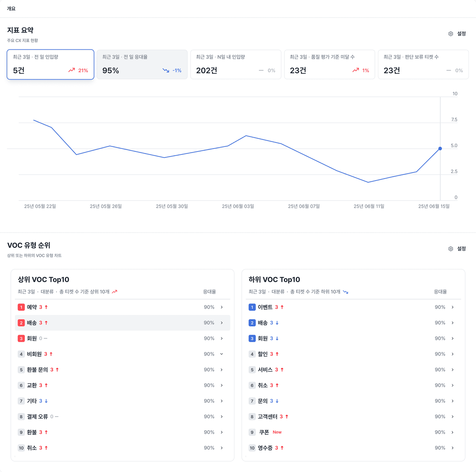476x472 pixels.
Task: Click the blue downward trend icon showing -1%
Action: point(166,70)
